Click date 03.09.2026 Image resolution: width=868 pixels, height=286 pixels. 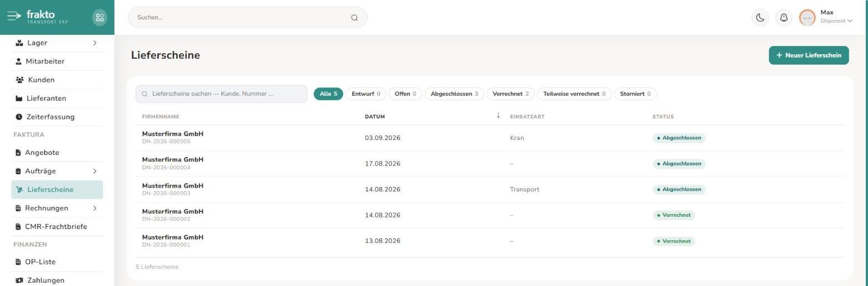tap(383, 138)
